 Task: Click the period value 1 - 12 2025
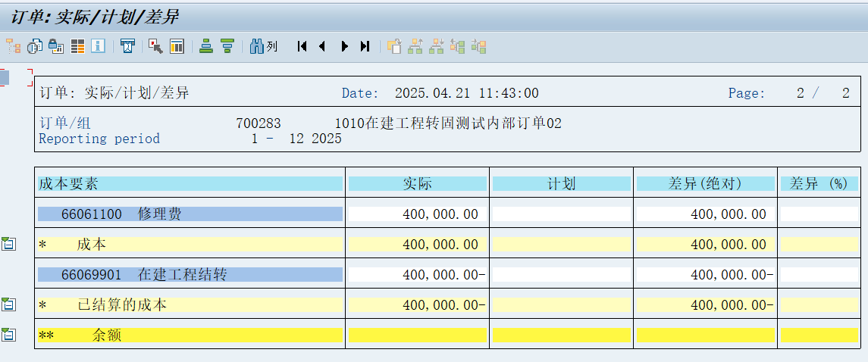[x=296, y=139]
